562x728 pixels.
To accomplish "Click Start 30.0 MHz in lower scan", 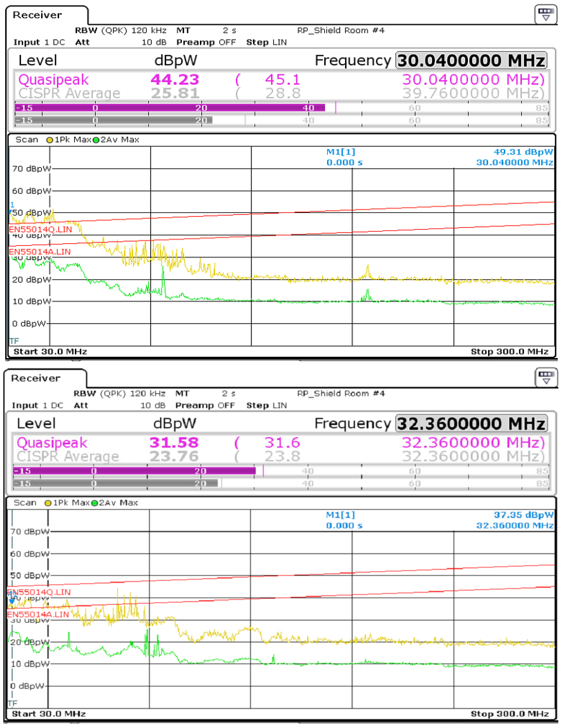I will pos(49,714).
